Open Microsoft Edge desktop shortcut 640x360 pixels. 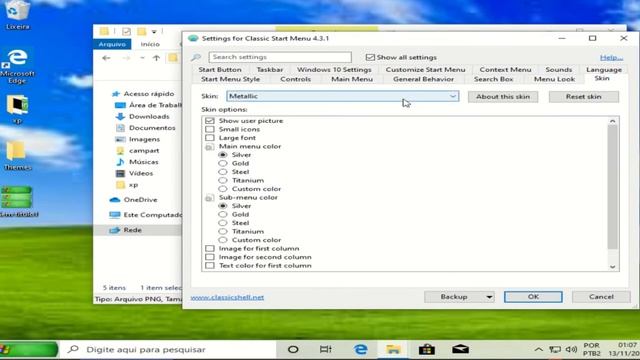(17, 65)
